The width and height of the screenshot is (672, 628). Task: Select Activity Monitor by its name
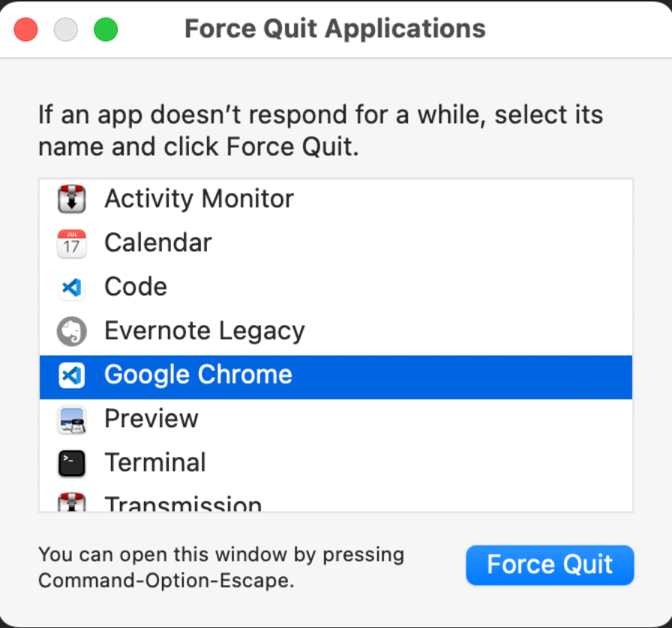tap(199, 199)
